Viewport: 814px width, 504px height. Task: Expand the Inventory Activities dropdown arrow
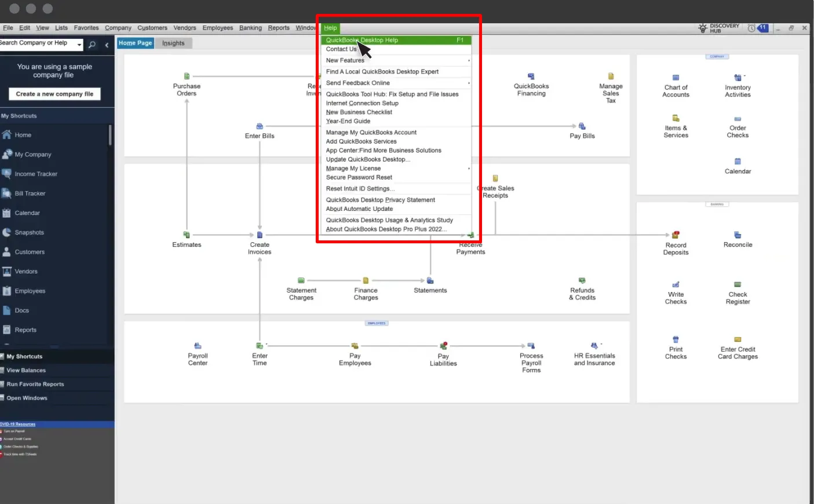pos(745,76)
